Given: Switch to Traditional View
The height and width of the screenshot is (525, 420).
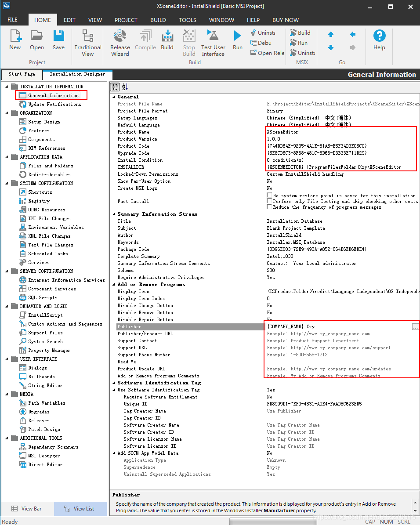Looking at the screenshot, I should [88, 43].
